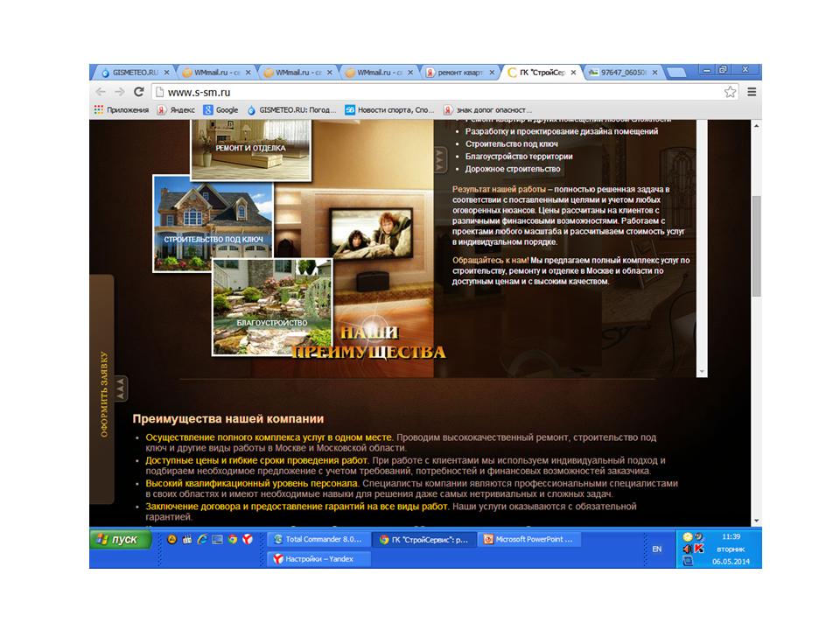Click the text panel's scroll down arrow

(x=702, y=372)
